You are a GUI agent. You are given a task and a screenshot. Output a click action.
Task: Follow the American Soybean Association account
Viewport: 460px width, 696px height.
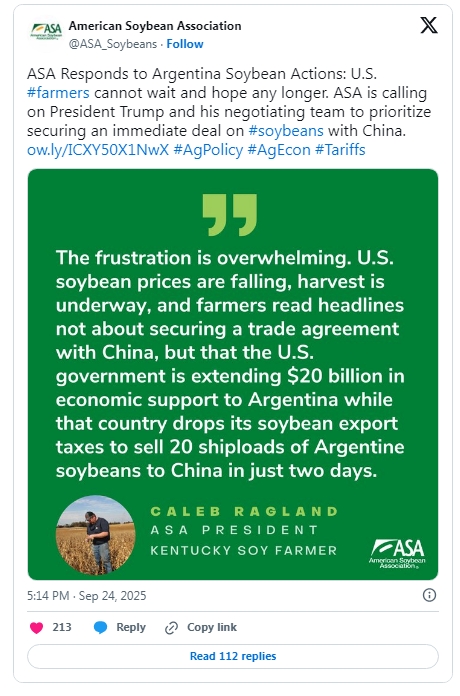[x=185, y=44]
